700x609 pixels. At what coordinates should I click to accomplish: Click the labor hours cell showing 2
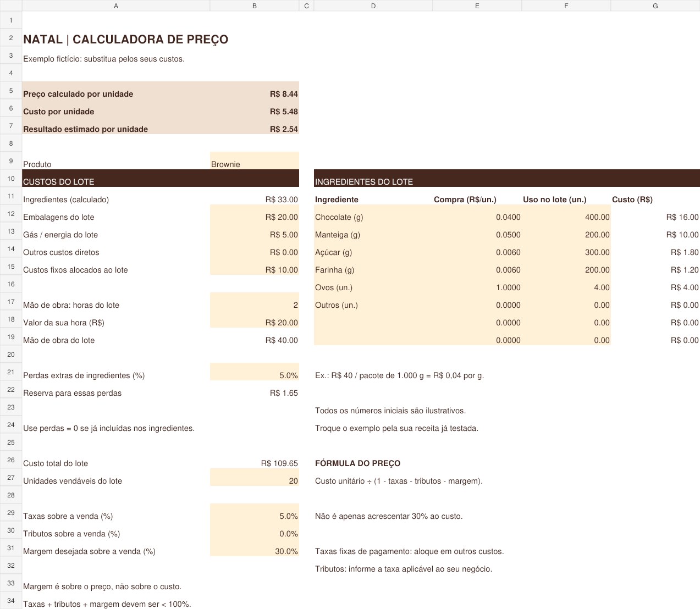255,301
